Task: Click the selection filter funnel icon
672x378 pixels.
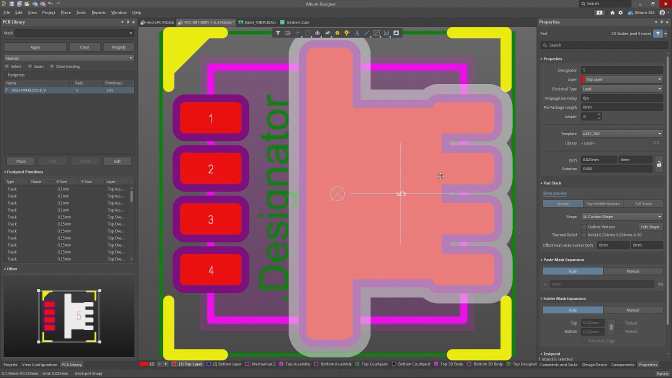Action: (x=278, y=33)
